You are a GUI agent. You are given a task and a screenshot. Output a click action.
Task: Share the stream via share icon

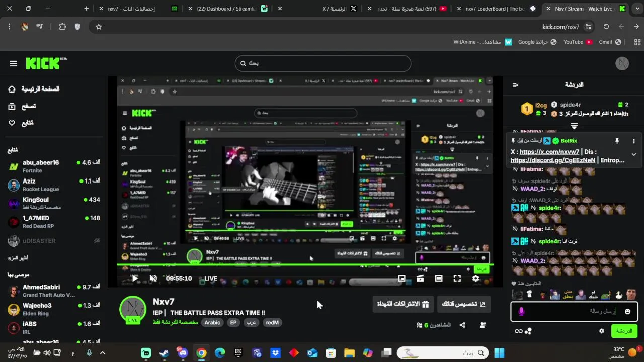[x=462, y=325]
